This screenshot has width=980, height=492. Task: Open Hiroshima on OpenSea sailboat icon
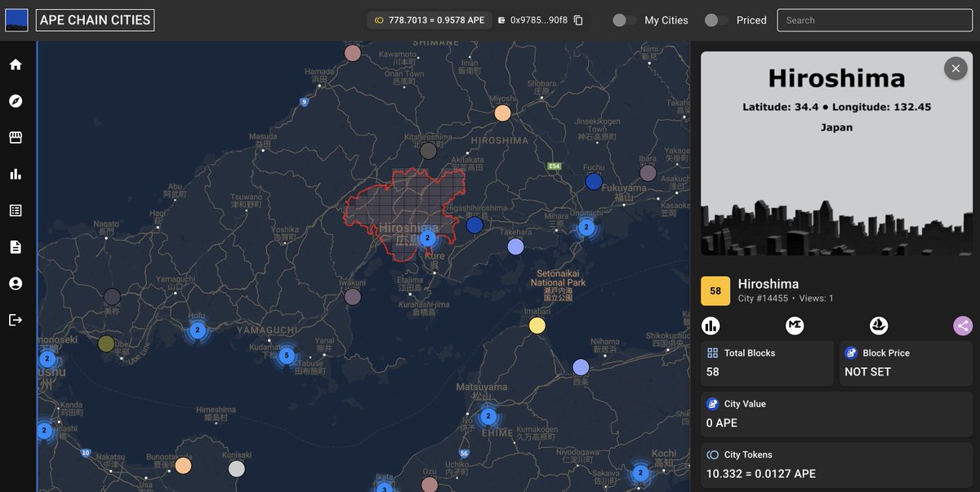(x=879, y=326)
